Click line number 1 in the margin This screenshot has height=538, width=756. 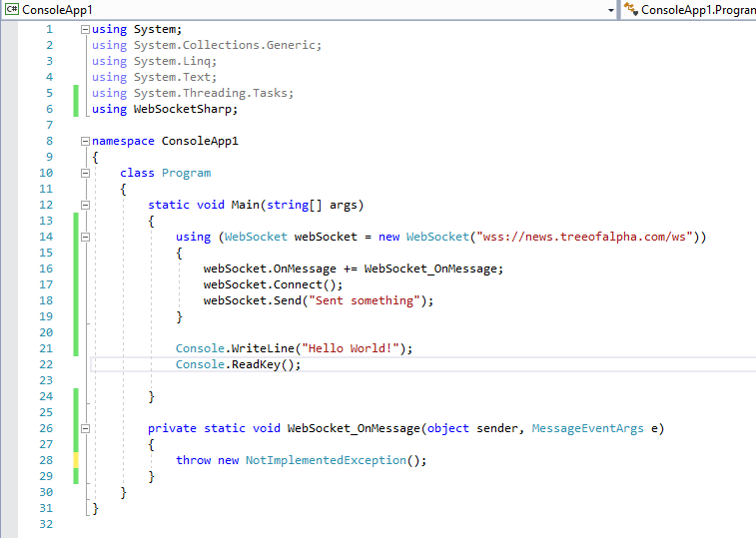[49, 29]
